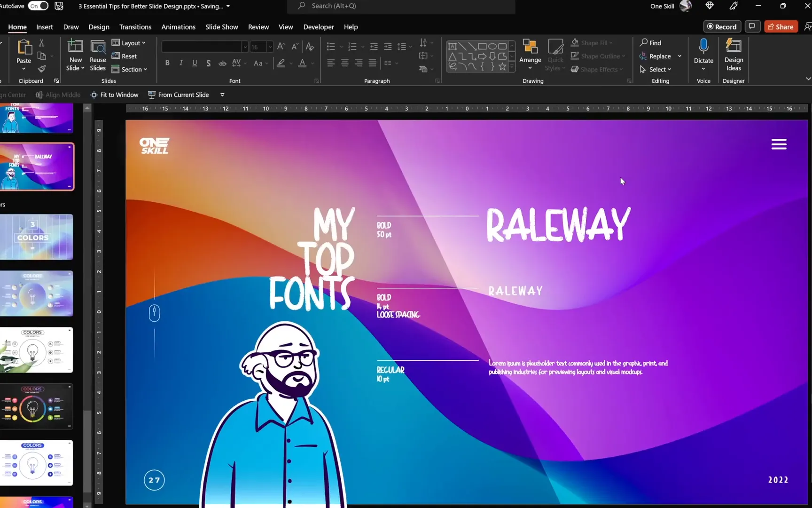Switch to the Transitions tab
Screen dimensions: 812x508
[x=135, y=27]
